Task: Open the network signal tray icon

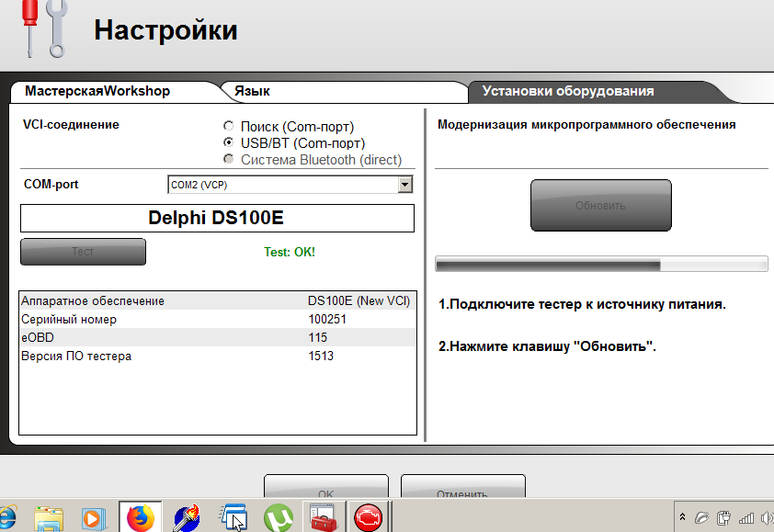Action: tap(746, 517)
